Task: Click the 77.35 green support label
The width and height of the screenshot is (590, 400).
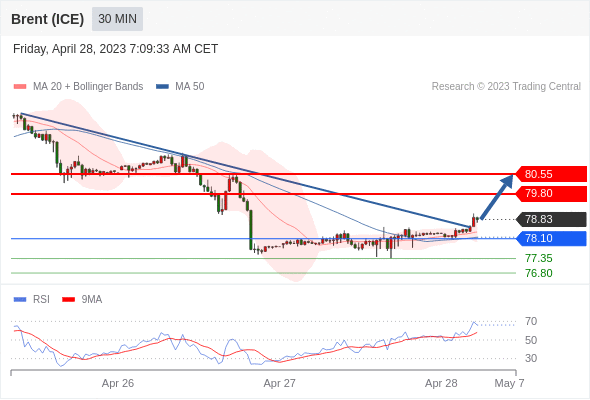Action: click(x=538, y=259)
